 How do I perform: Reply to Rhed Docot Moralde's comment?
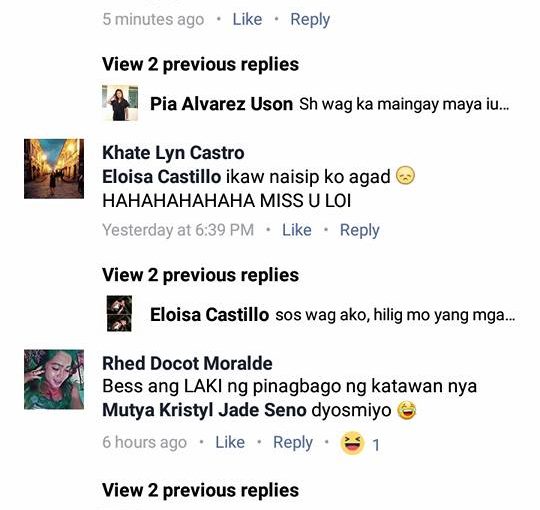coord(293,443)
